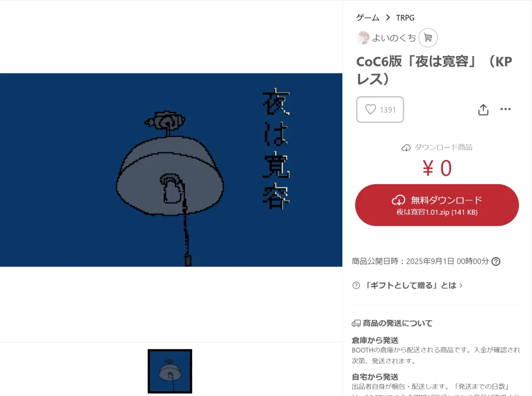The width and height of the screenshot is (532, 396).
Task: Go to the TRPG breadcrumb category
Action: [x=405, y=18]
